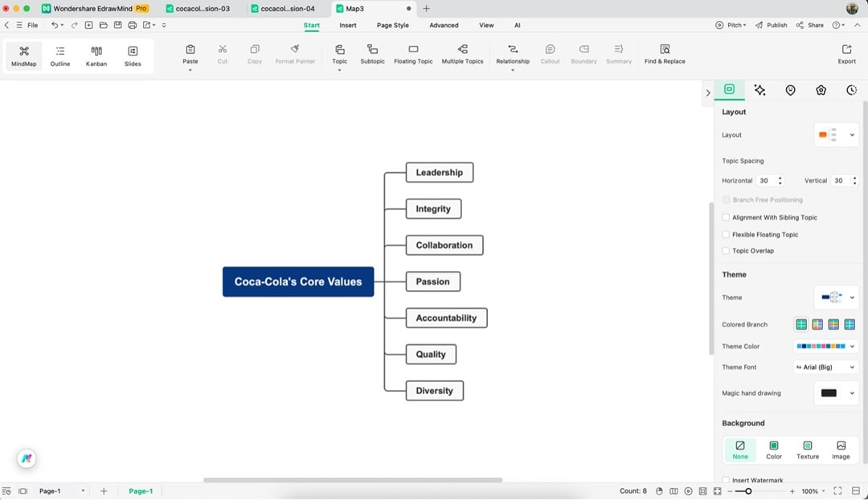
Task: Switch to Outline mode
Action: 59,55
